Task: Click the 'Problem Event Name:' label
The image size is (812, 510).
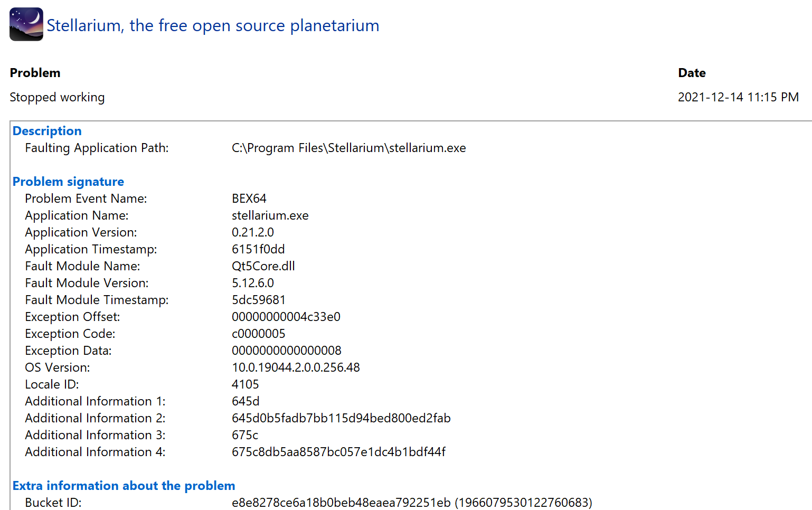Action: point(86,199)
